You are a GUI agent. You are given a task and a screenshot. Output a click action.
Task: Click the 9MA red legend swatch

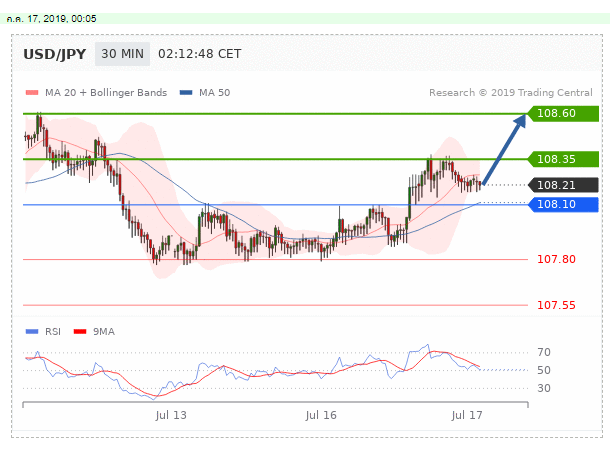80,332
